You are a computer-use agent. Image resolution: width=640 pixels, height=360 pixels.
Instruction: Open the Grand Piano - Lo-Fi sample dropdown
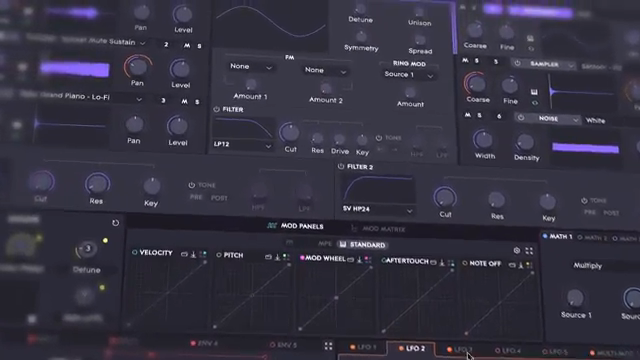tap(82, 97)
